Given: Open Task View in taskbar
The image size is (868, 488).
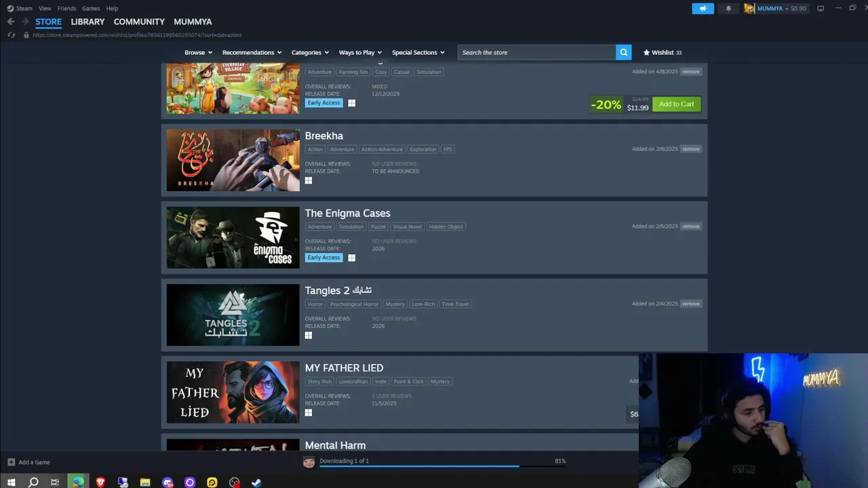Looking at the screenshot, I should (55, 483).
